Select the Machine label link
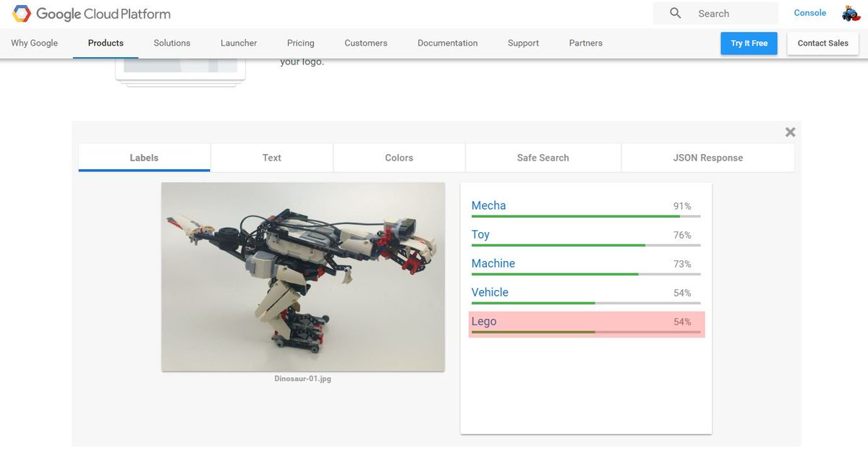The image size is (868, 473). pos(493,263)
